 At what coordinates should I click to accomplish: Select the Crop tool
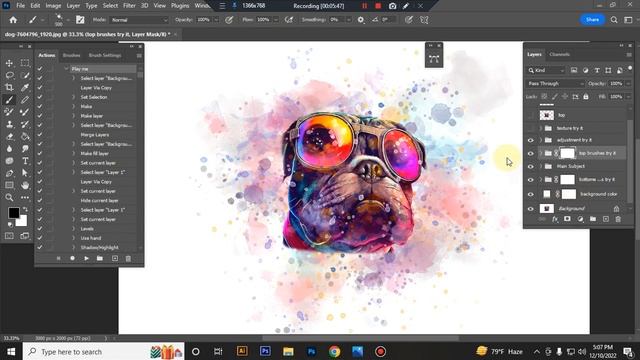click(x=9, y=87)
